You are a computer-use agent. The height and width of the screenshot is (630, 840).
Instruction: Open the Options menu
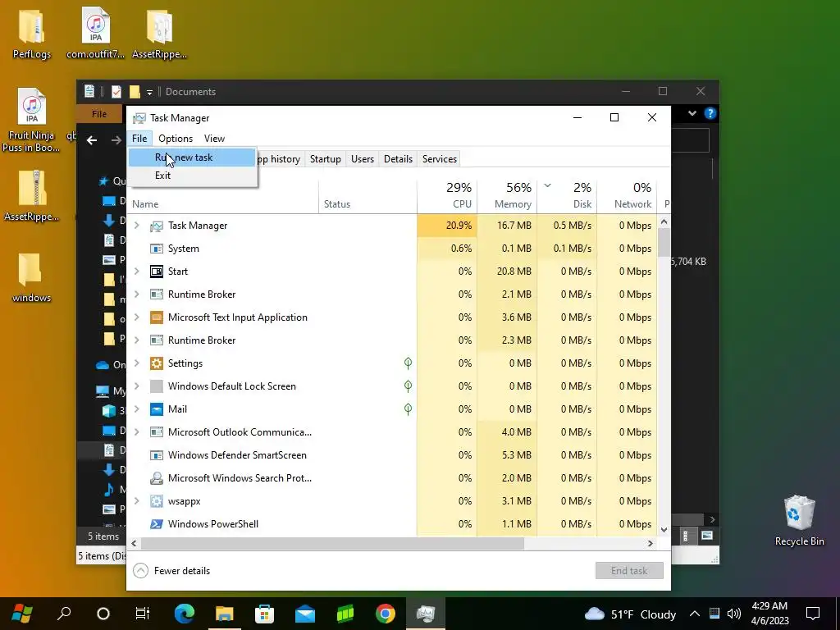coord(176,139)
